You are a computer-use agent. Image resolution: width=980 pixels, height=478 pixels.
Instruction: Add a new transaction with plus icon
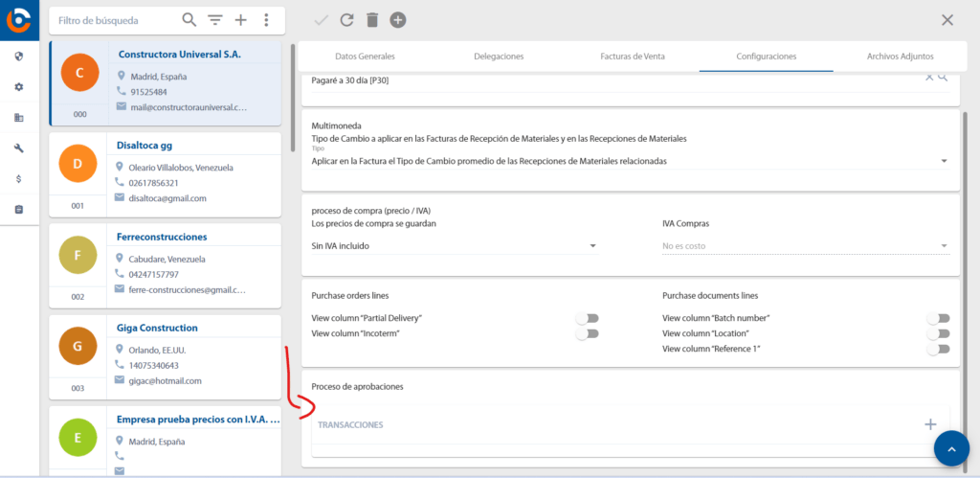click(929, 423)
